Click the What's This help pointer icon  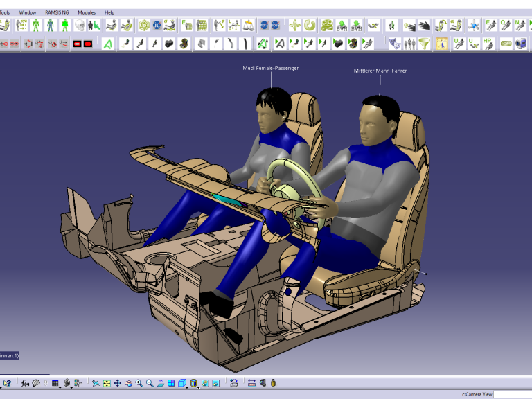[x=7, y=383]
